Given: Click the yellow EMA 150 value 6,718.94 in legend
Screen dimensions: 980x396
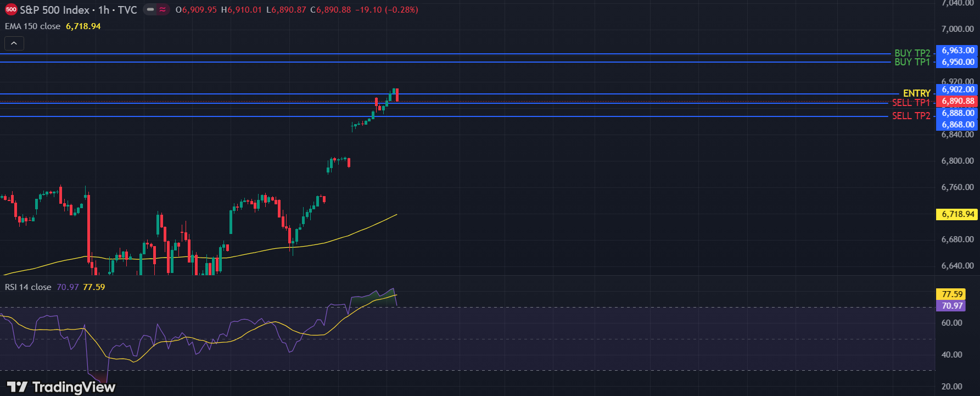Looking at the screenshot, I should point(83,26).
